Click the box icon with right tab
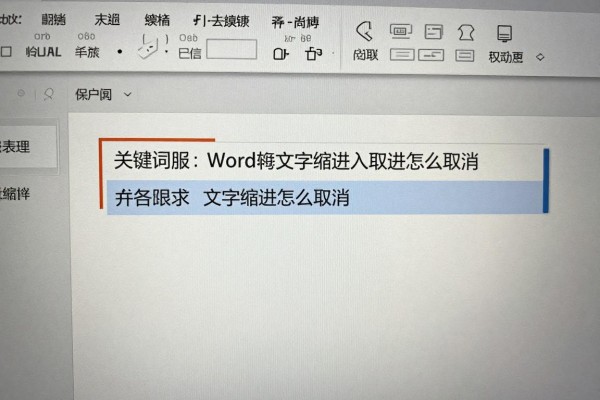Viewport: 600px width, 400px height. [281, 54]
